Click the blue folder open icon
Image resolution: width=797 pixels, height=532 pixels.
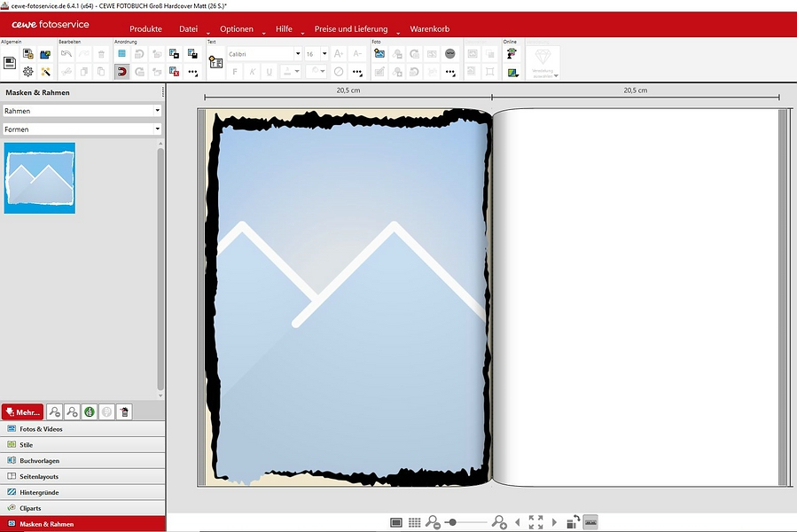click(45, 54)
